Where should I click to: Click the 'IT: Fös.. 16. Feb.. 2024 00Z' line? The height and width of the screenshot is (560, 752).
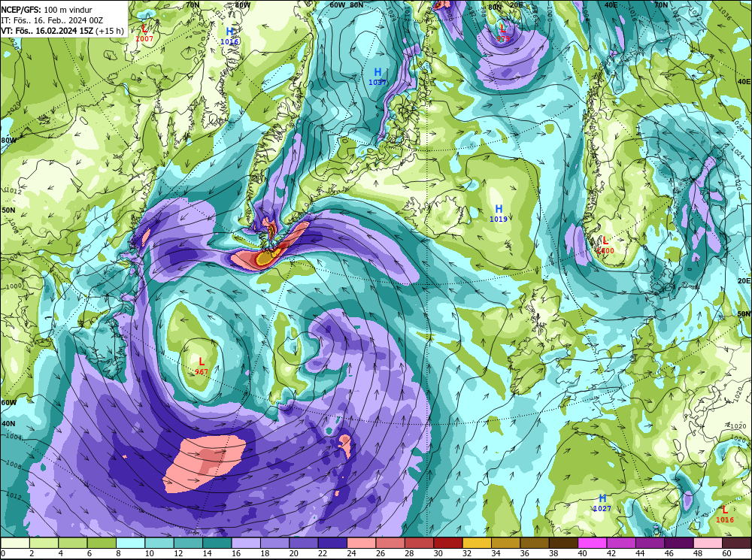pyautogui.click(x=52, y=20)
